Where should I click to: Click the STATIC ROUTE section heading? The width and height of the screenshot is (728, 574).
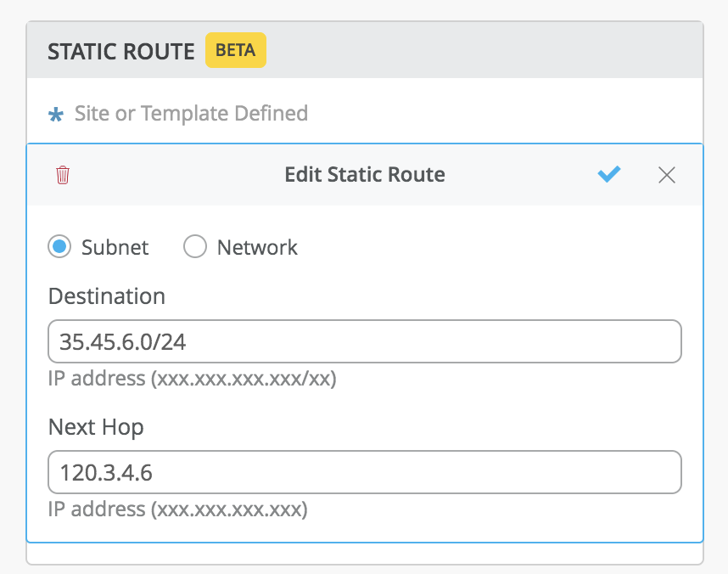pos(121,51)
